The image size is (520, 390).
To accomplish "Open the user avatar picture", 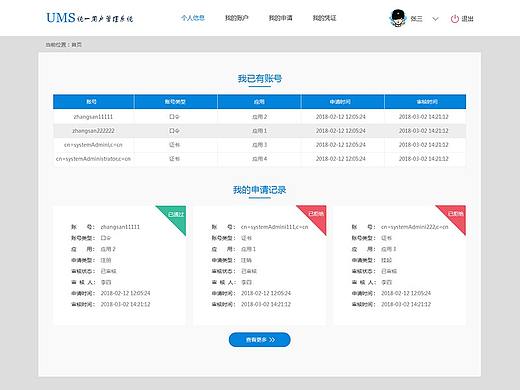I will click(398, 18).
